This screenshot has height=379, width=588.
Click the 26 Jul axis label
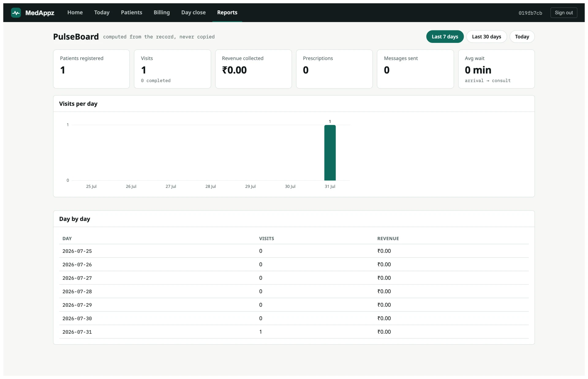131,186
